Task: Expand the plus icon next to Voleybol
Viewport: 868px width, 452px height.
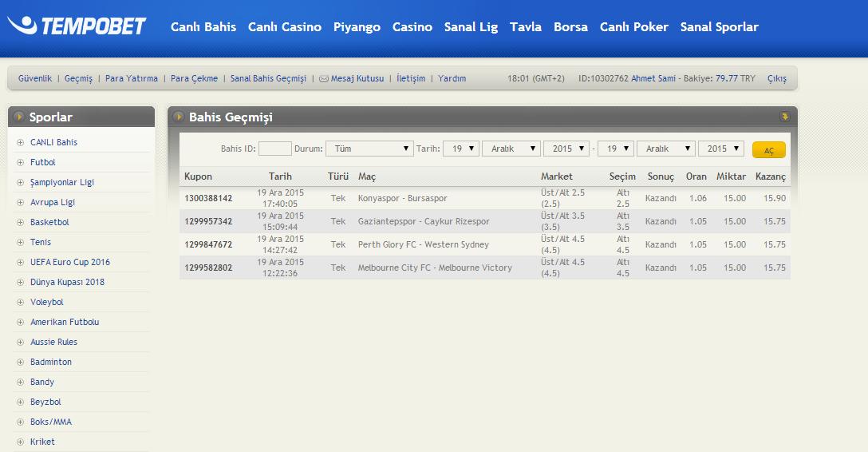Action: [20, 303]
